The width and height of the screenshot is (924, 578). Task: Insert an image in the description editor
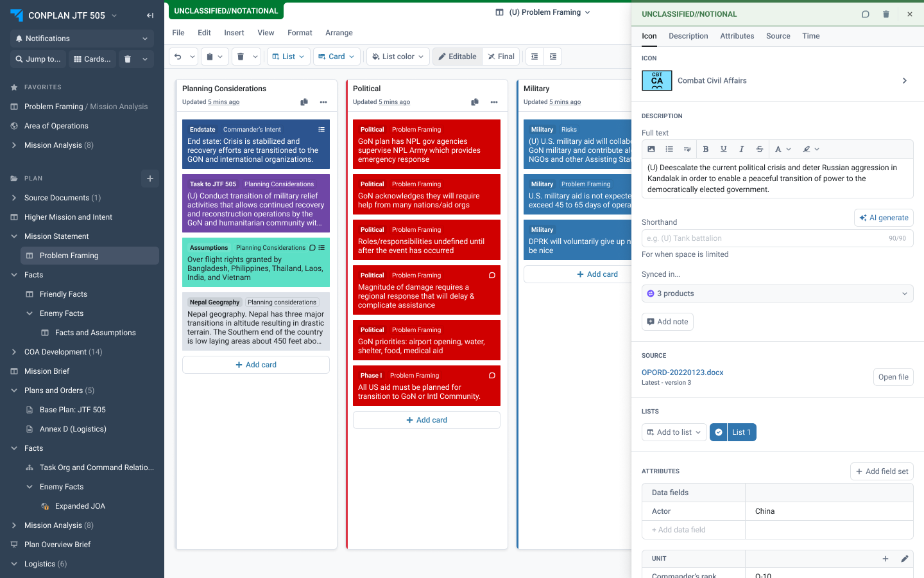click(651, 149)
